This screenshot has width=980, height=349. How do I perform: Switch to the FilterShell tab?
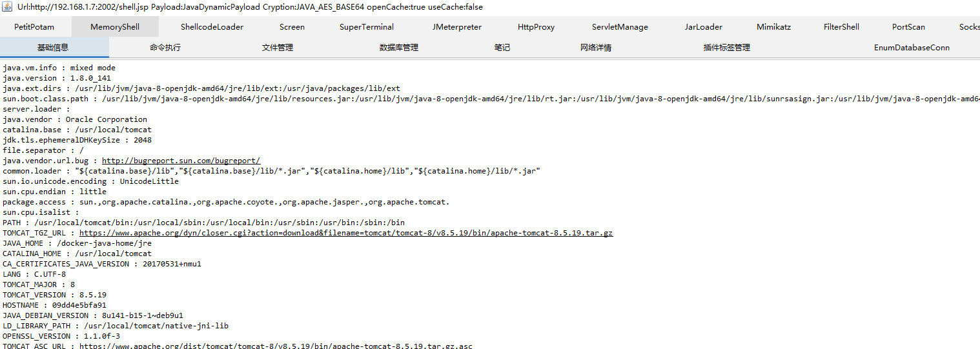[841, 27]
